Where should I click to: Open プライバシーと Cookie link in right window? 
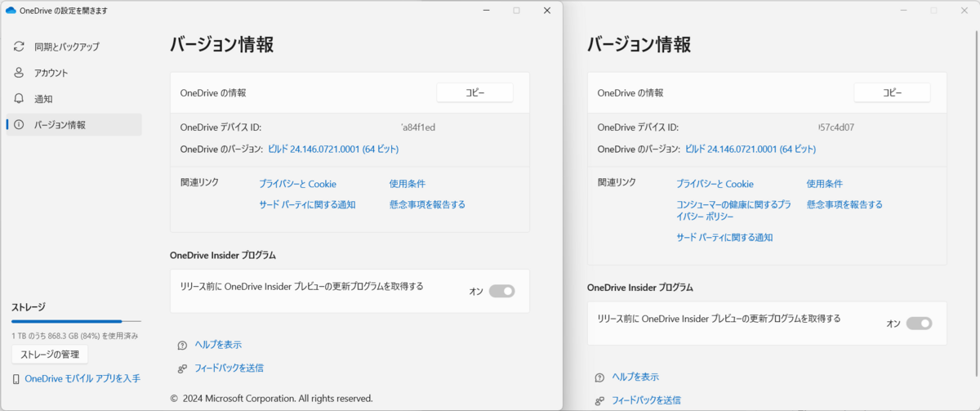point(715,184)
